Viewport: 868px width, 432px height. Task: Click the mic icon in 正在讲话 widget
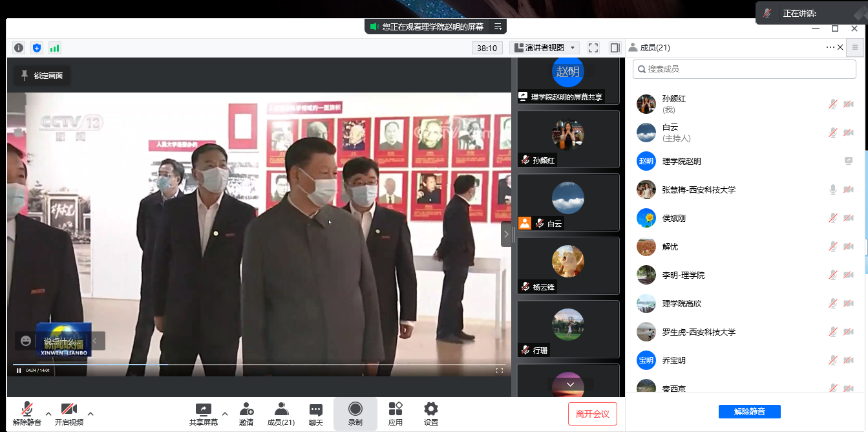tap(767, 13)
